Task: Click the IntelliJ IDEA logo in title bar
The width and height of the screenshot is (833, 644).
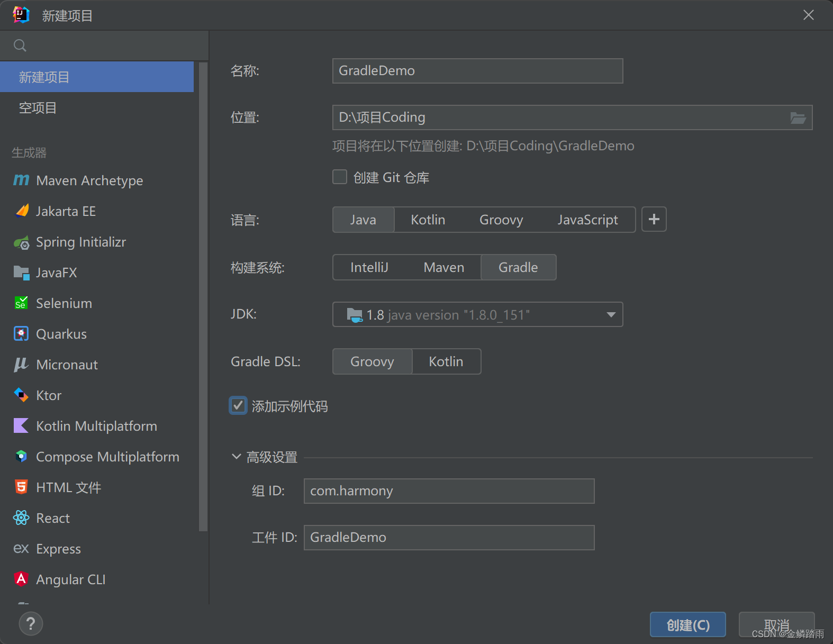Action: coord(21,15)
